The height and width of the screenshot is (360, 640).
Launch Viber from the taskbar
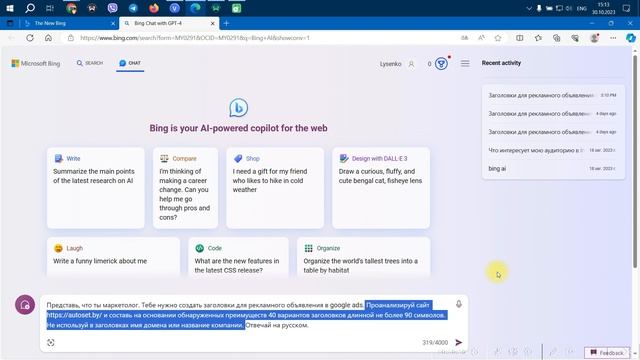[x=112, y=8]
